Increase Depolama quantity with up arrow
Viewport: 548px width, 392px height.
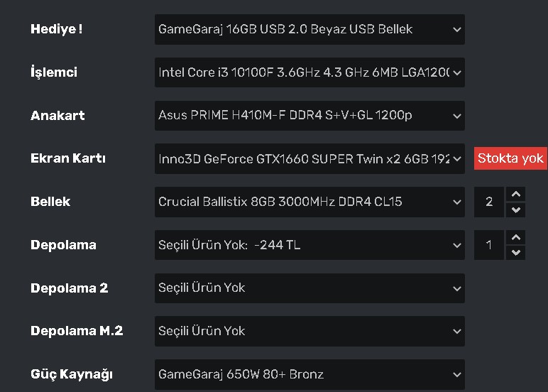516,238
